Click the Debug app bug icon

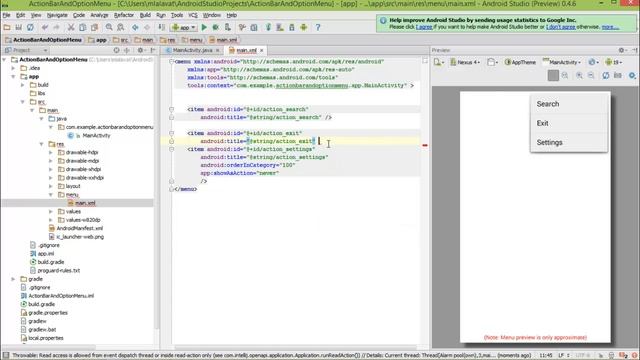pyautogui.click(x=216, y=27)
